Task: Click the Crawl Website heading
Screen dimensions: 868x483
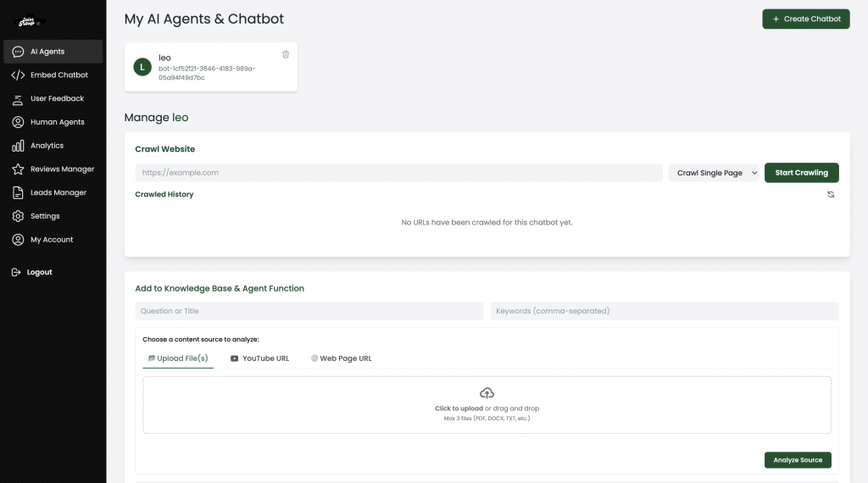Action: (x=165, y=149)
